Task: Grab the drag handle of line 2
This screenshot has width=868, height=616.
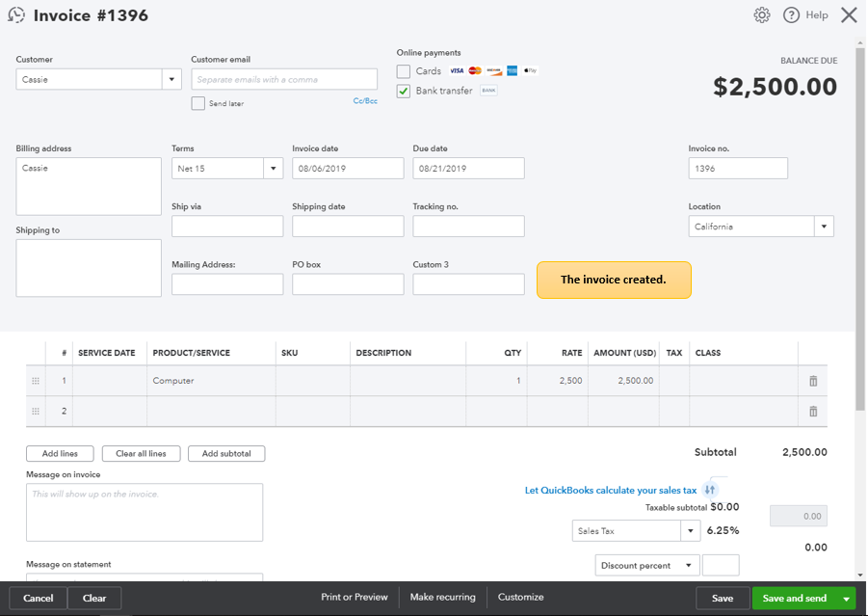Action: pyautogui.click(x=36, y=411)
